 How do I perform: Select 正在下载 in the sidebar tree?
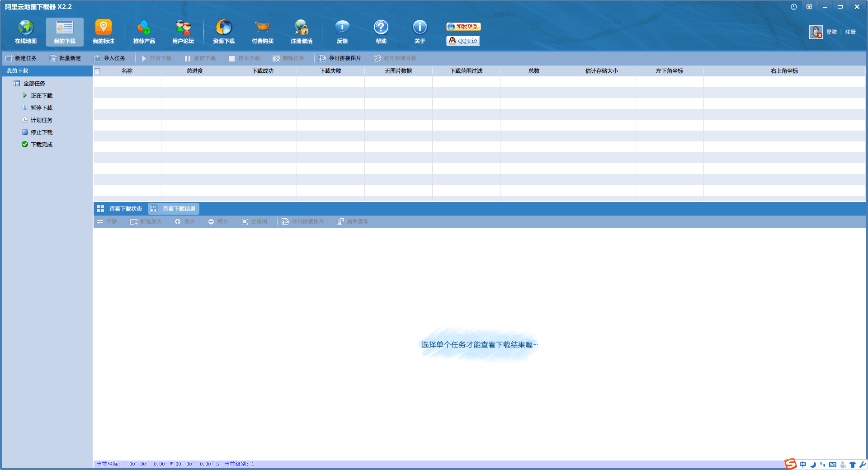click(41, 96)
